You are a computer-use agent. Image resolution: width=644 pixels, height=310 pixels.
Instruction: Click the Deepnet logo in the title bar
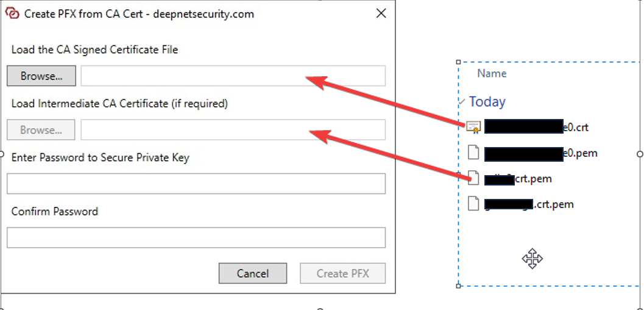point(12,13)
